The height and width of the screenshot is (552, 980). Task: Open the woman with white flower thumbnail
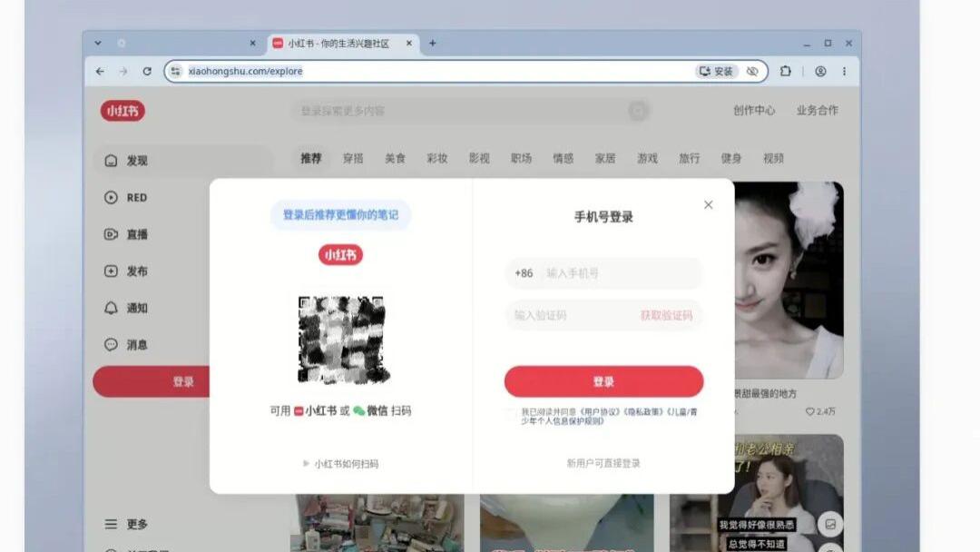click(789, 280)
